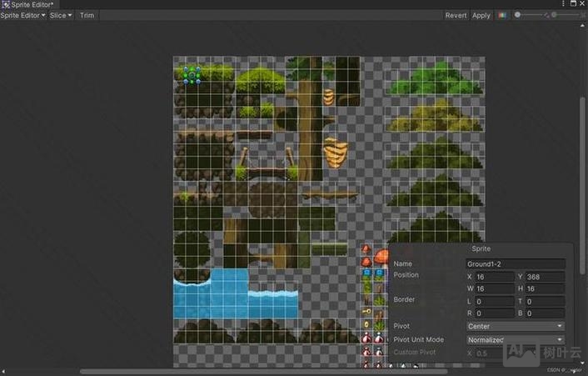Viewport: 588px width, 376px height.
Task: Click the Trim toolbar item
Action: tap(87, 15)
